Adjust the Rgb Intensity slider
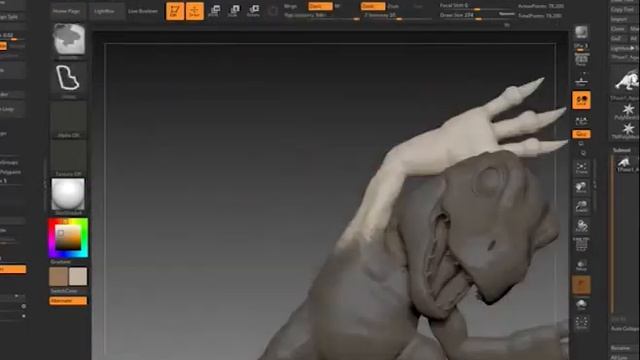Viewport: 640px width, 360px height. pyautogui.click(x=322, y=16)
